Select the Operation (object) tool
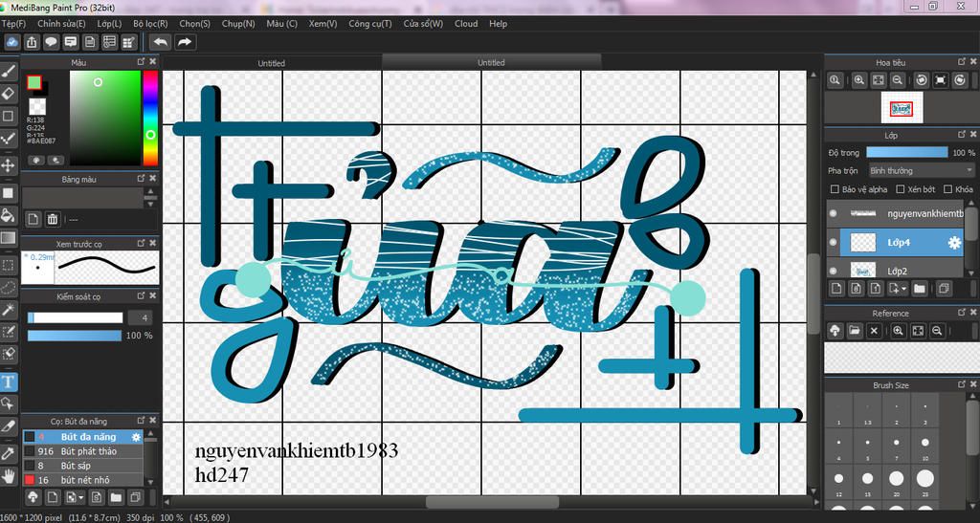The height and width of the screenshot is (523, 980). (8, 403)
